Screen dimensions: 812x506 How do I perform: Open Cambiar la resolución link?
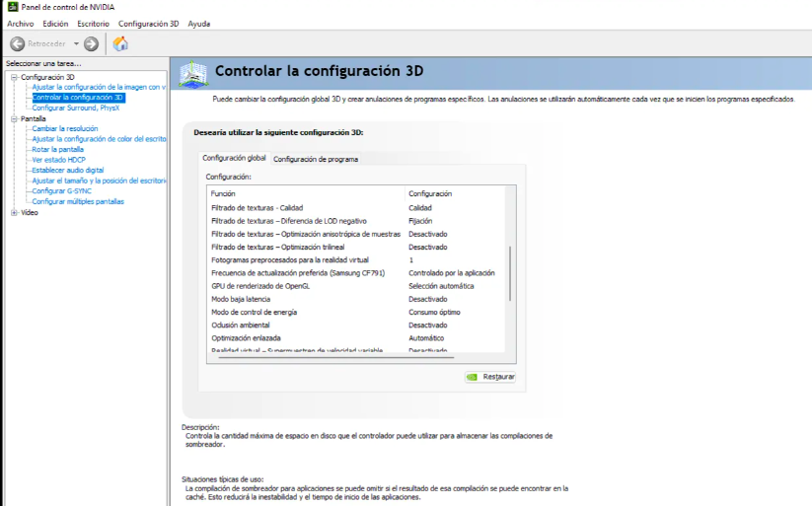click(65, 128)
